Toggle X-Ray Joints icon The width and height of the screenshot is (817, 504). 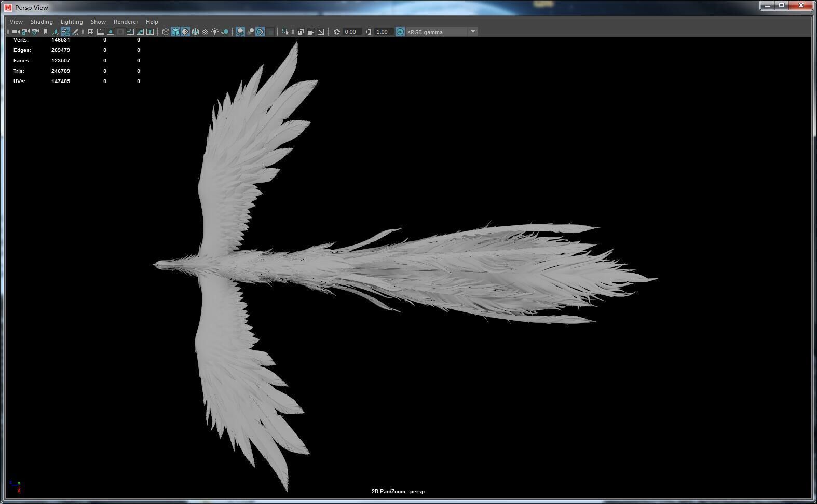pos(321,32)
